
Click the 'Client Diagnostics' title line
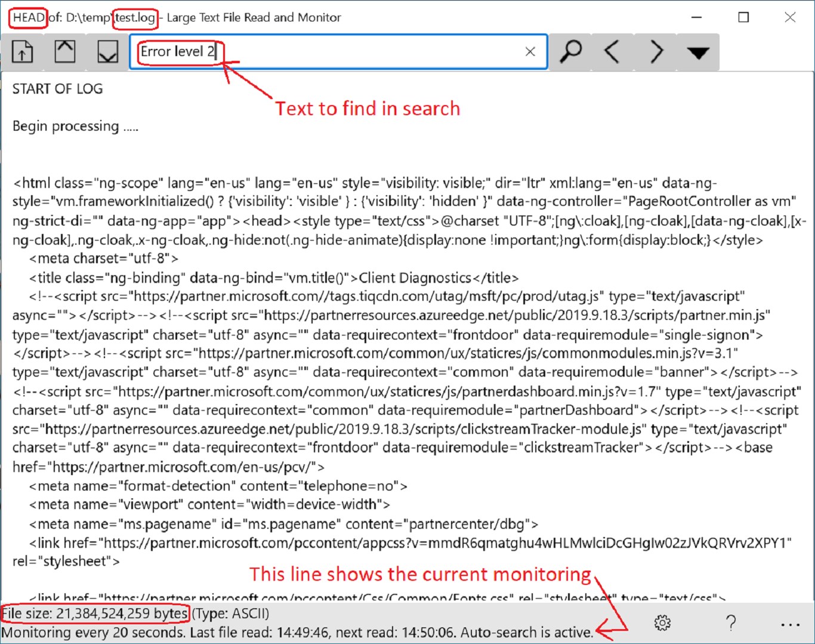274,278
